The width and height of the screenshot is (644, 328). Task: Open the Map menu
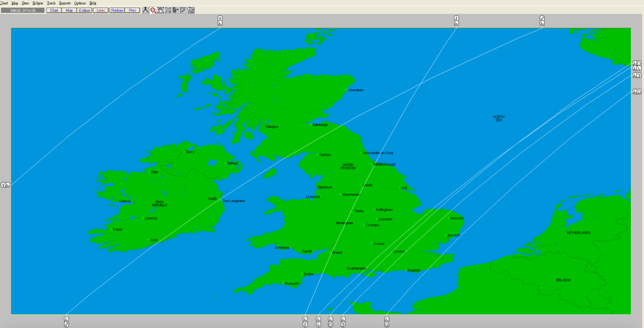[15, 3]
